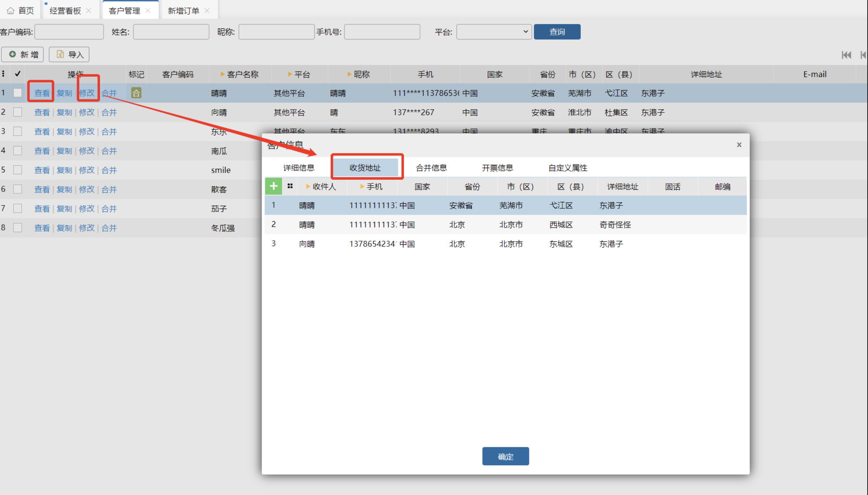Open the 自定义属性 tab in dialog
Screen dimensions: 868x495
(568, 168)
